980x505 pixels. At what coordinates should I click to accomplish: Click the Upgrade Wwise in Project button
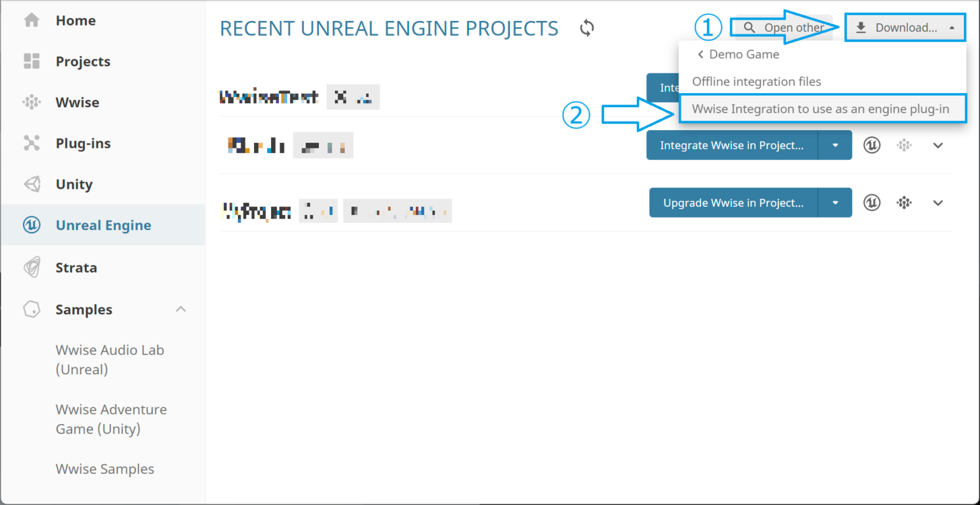click(x=733, y=202)
